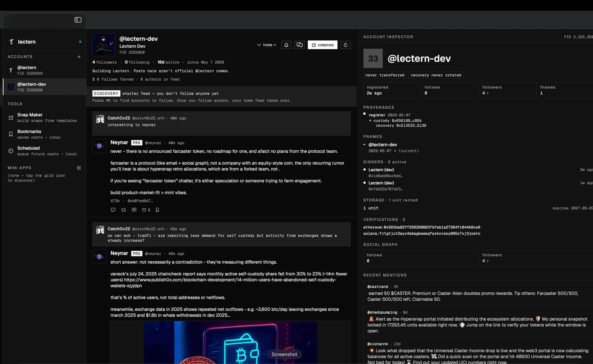Open the home feed dropdown
593x364 pixels.
click(266, 45)
